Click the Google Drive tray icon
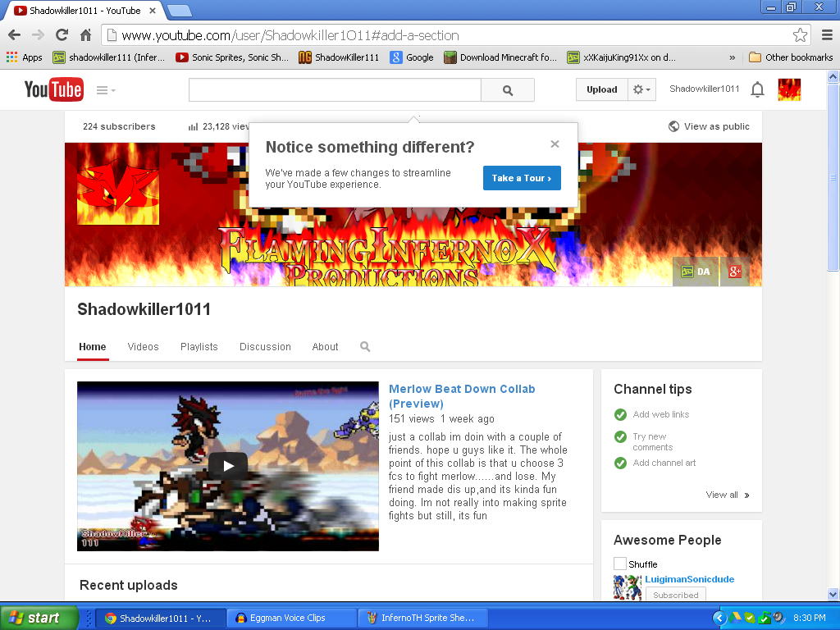The image size is (840, 630). (x=735, y=618)
